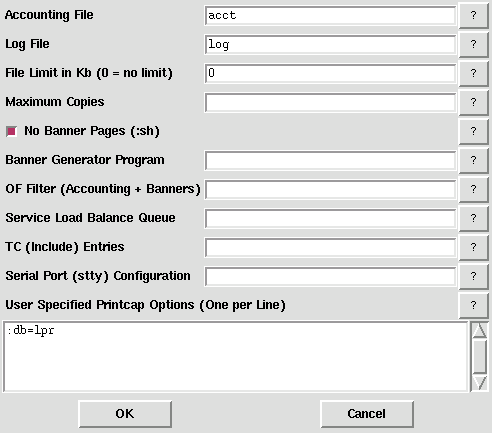This screenshot has width=492, height=433.
Task: Show help for User Specified Printcap Options
Action: [473, 305]
